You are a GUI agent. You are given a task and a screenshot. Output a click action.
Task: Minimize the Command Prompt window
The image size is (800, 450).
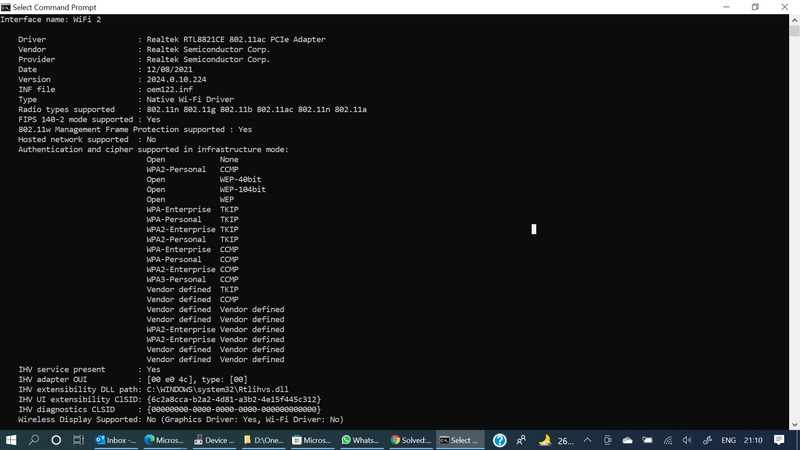point(726,7)
